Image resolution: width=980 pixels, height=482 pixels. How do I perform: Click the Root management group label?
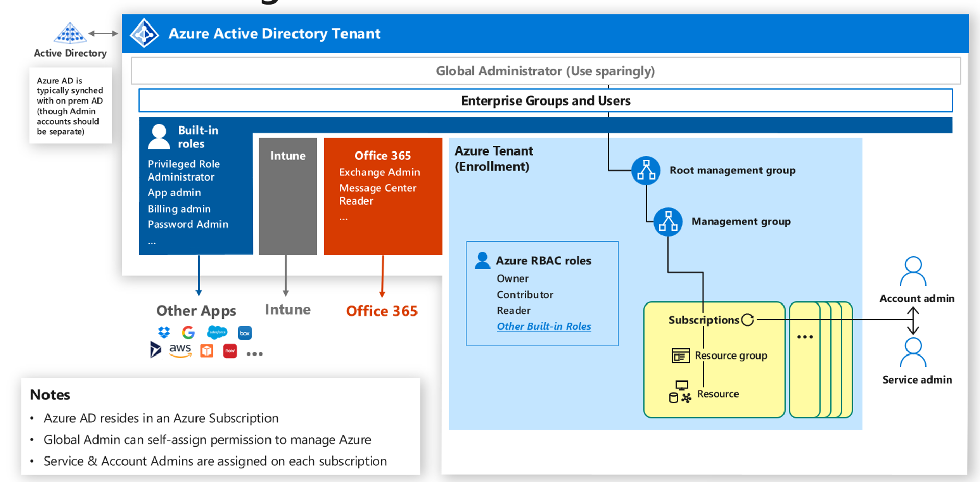(x=732, y=170)
